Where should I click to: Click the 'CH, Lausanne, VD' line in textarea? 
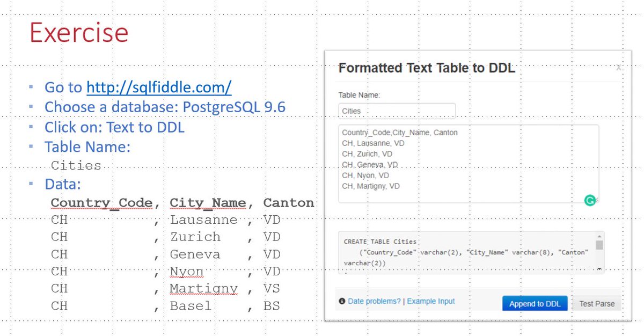pyautogui.click(x=373, y=143)
